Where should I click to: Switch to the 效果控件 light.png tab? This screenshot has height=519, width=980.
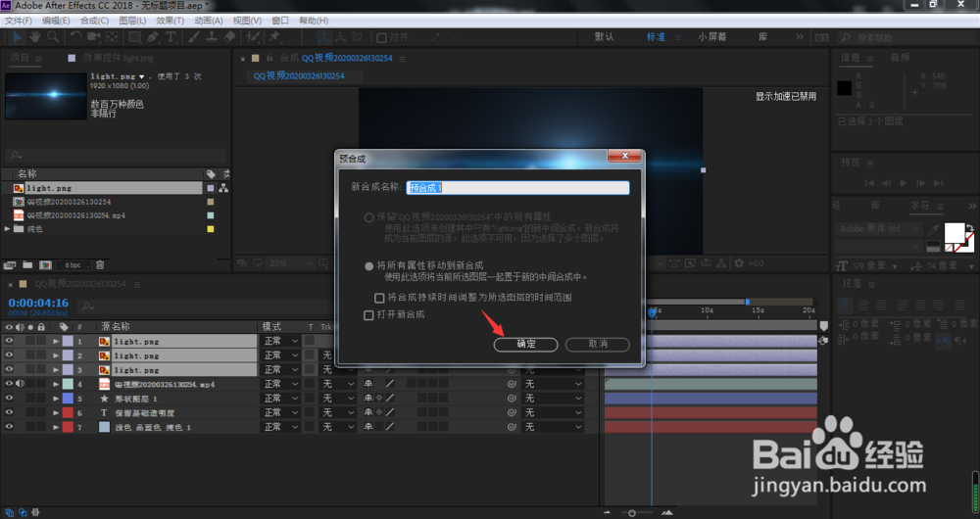(119, 58)
